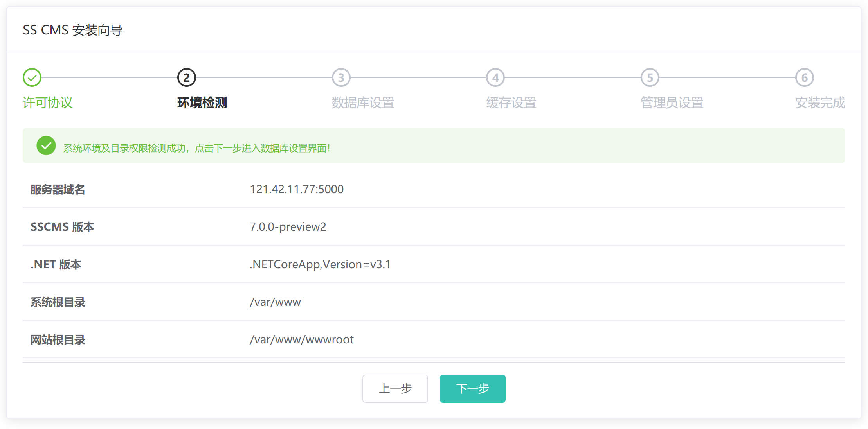Click the step 6 circle icon

805,77
